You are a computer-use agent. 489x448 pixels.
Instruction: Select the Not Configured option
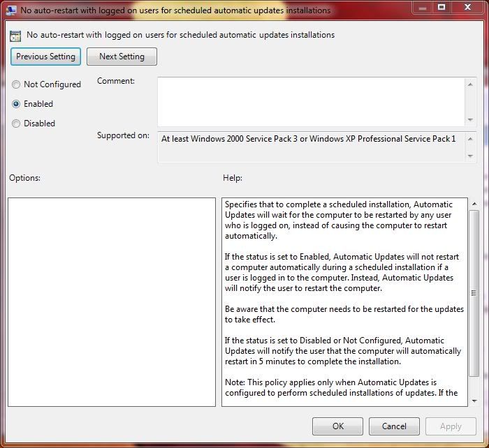16,84
